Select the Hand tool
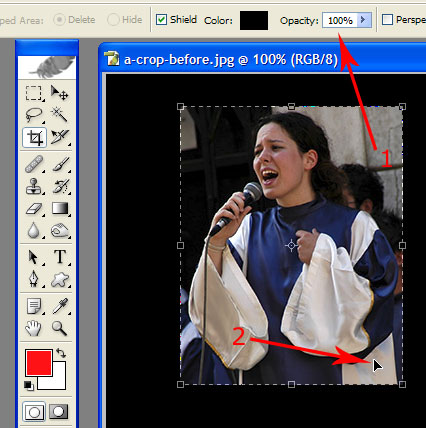Screen dimensions: 426x428 (x=34, y=328)
